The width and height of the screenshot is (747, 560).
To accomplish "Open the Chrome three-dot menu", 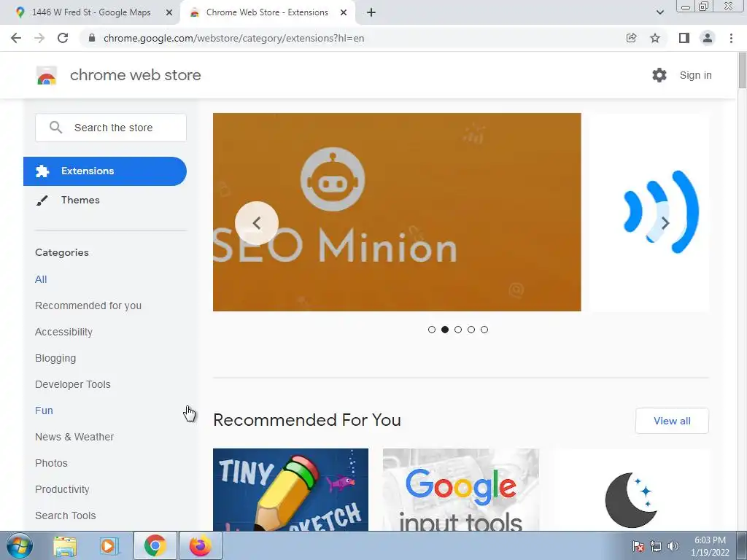I will click(731, 38).
